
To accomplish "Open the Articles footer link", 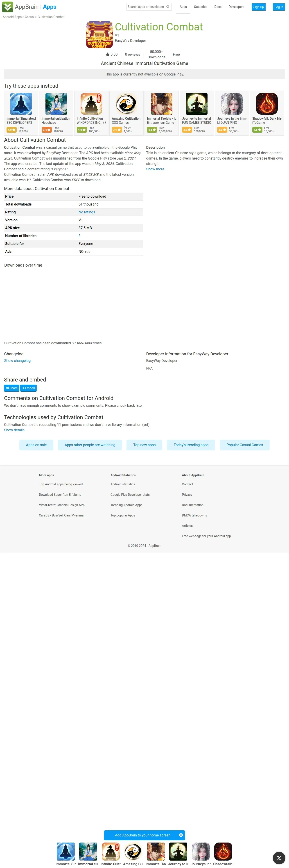I will point(187,526).
